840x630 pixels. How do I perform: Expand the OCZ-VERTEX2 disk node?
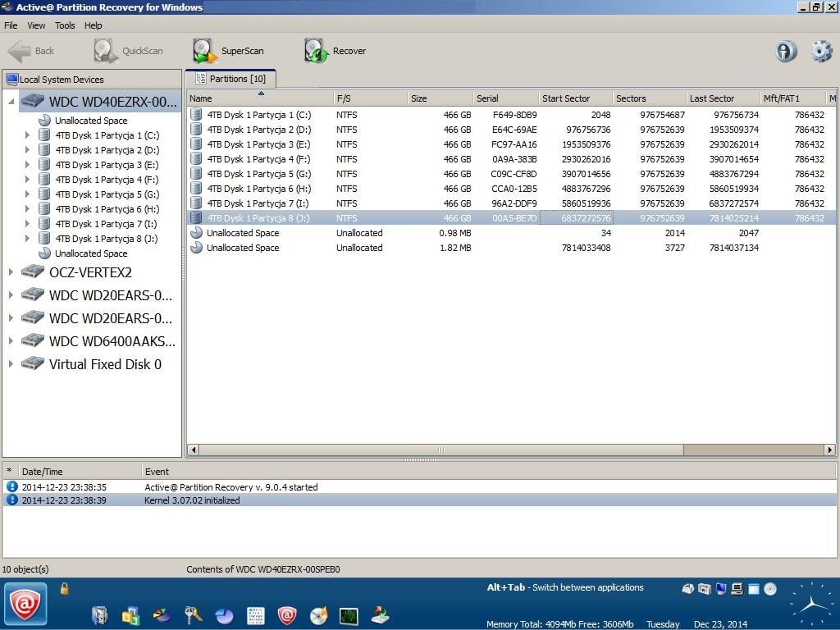point(11,272)
